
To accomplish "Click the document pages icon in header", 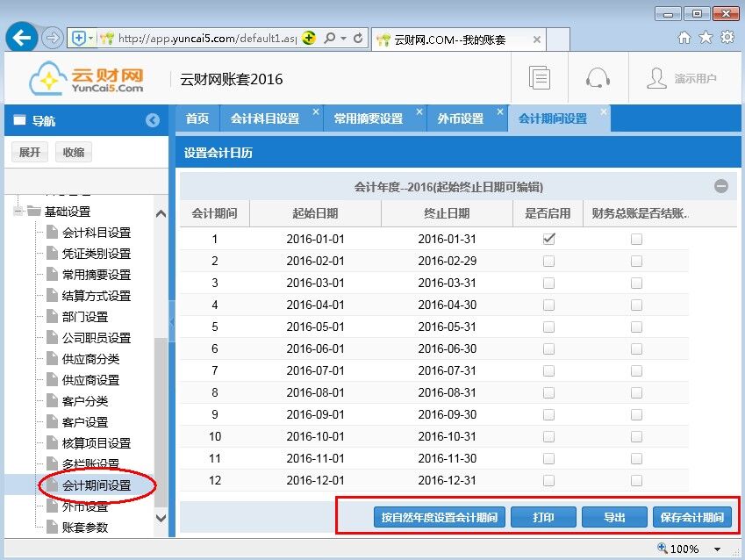I will [540, 78].
